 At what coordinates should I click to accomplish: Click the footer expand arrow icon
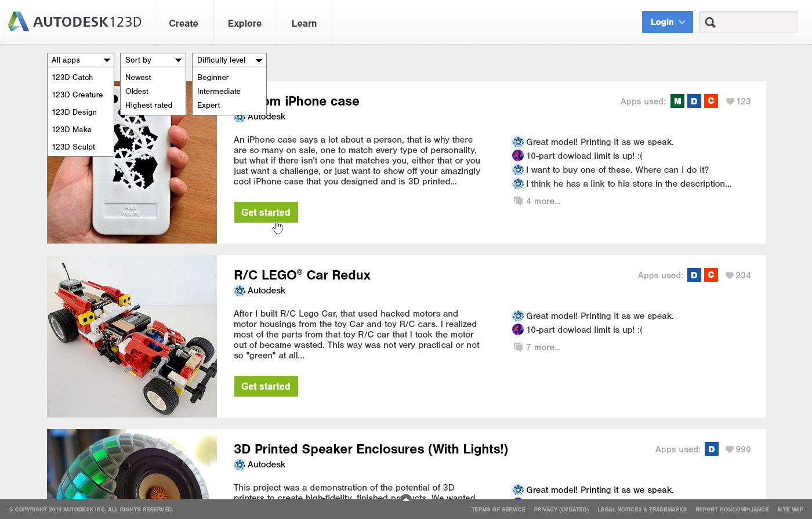click(406, 498)
